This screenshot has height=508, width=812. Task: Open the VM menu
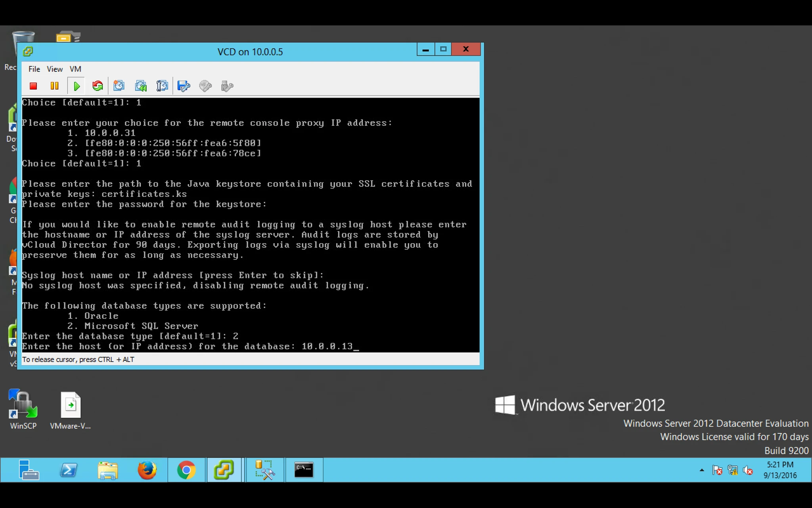click(x=75, y=69)
